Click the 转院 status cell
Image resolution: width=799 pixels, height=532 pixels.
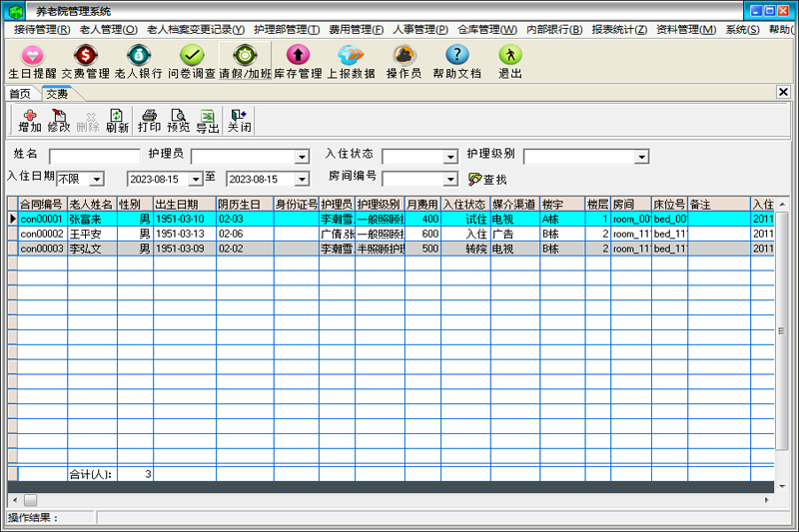click(465, 249)
